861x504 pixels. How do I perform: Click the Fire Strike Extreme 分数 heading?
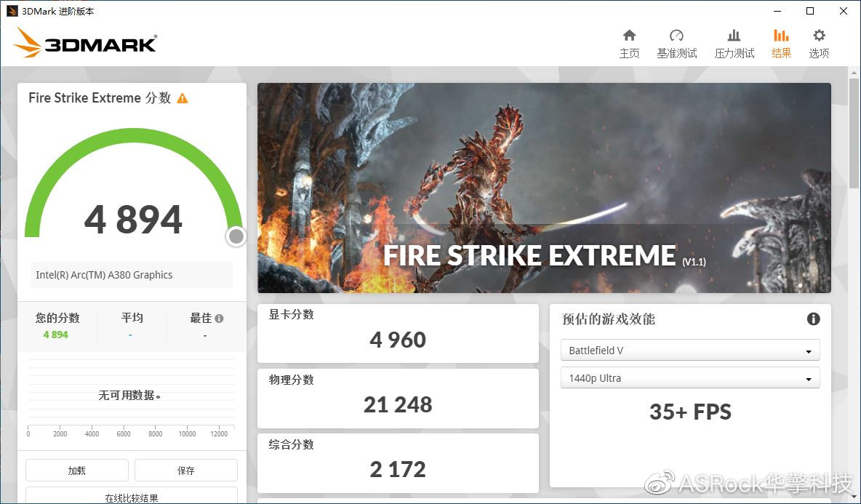point(100,98)
